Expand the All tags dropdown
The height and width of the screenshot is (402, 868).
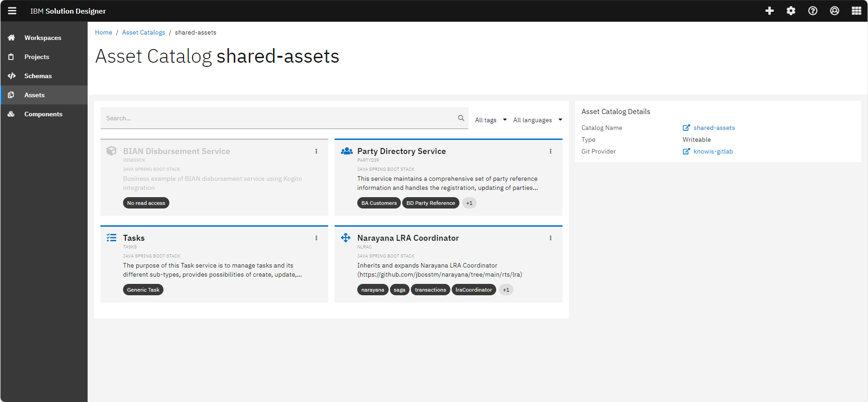(491, 120)
